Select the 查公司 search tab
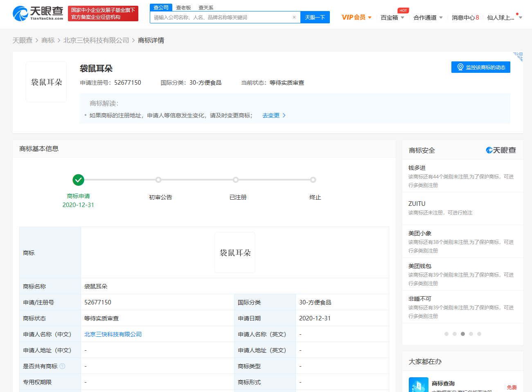This screenshot has width=532, height=392. click(161, 7)
